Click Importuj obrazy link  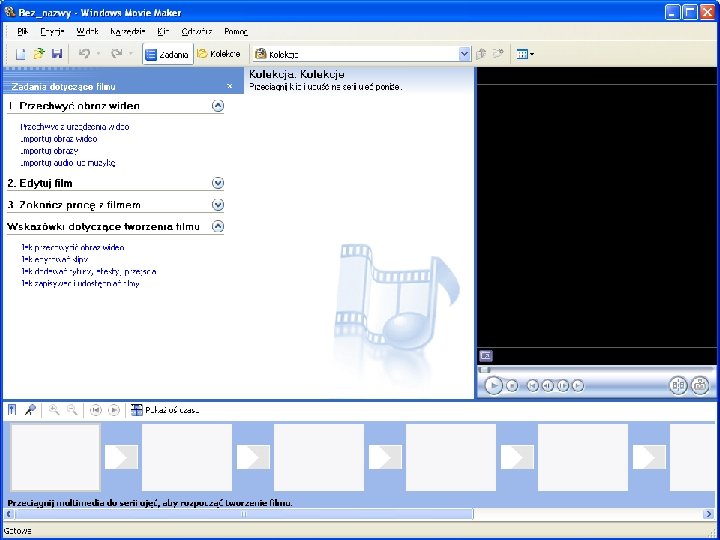coord(49,151)
